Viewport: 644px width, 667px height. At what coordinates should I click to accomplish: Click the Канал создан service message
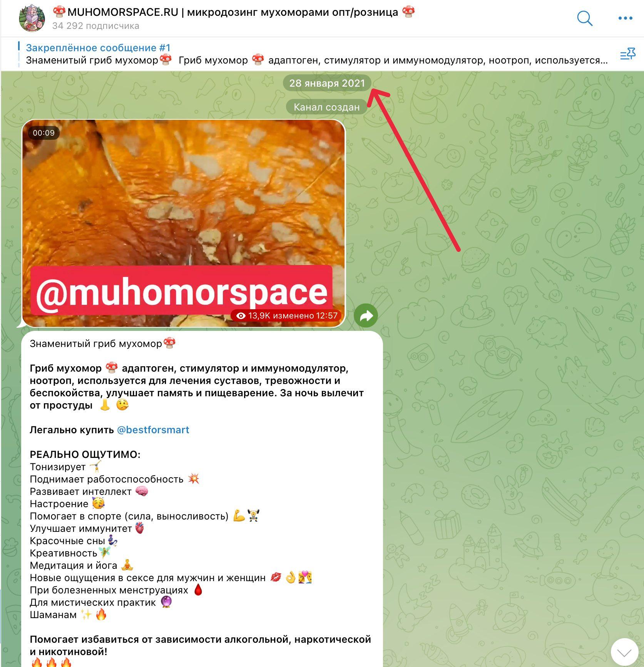327,107
